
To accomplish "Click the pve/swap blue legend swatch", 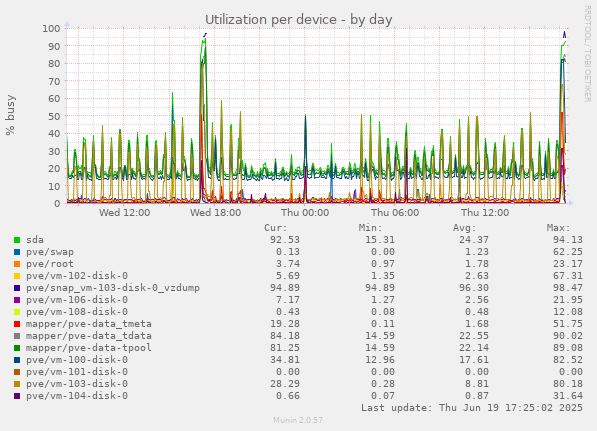I will click(x=17, y=252).
